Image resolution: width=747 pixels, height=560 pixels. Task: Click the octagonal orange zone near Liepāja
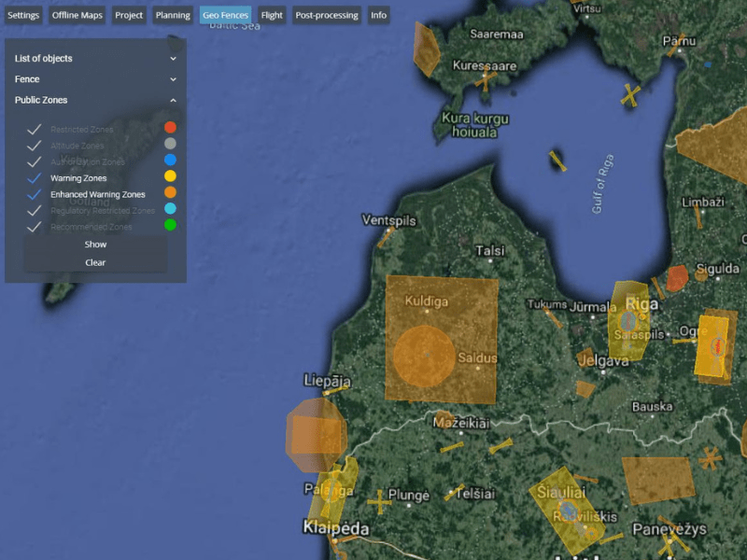pos(316,435)
